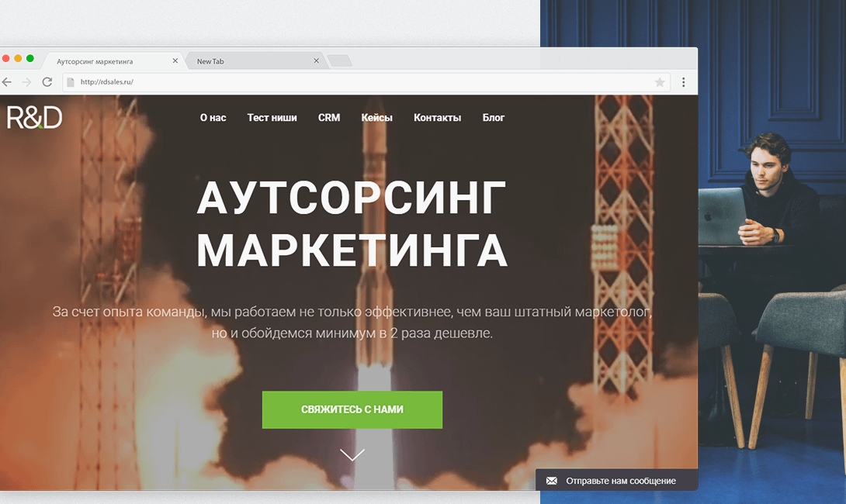Open the browser three-dot menu
This screenshot has width=846, height=504.
[683, 82]
